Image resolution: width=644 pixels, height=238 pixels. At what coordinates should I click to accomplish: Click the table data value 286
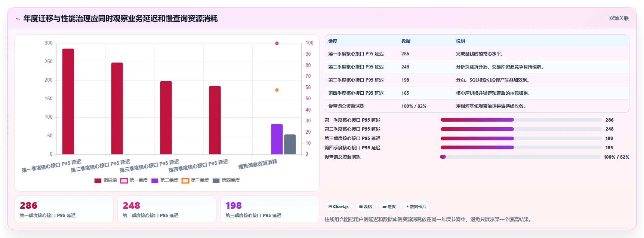click(405, 54)
